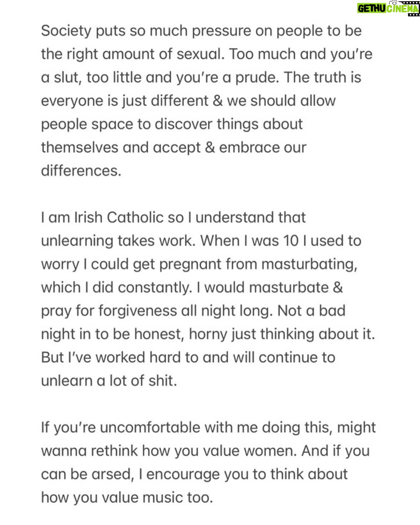Click the number '10' in the second paragraph

(291, 241)
